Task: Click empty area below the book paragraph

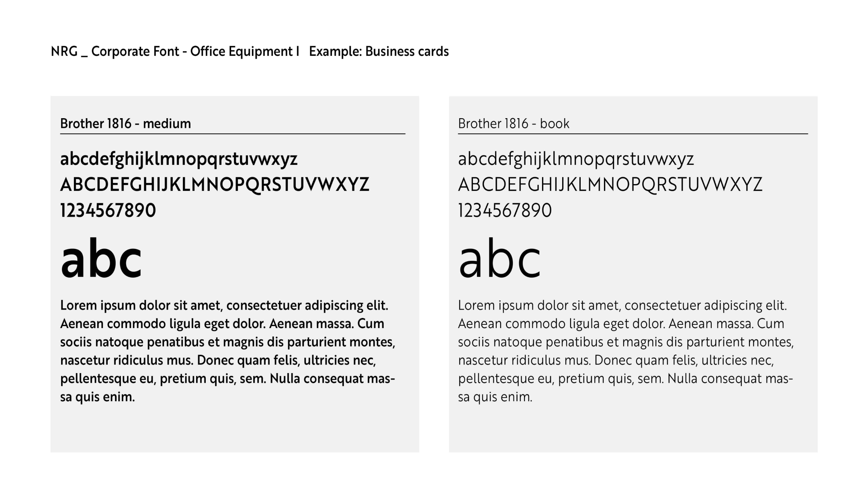Action: [633, 428]
